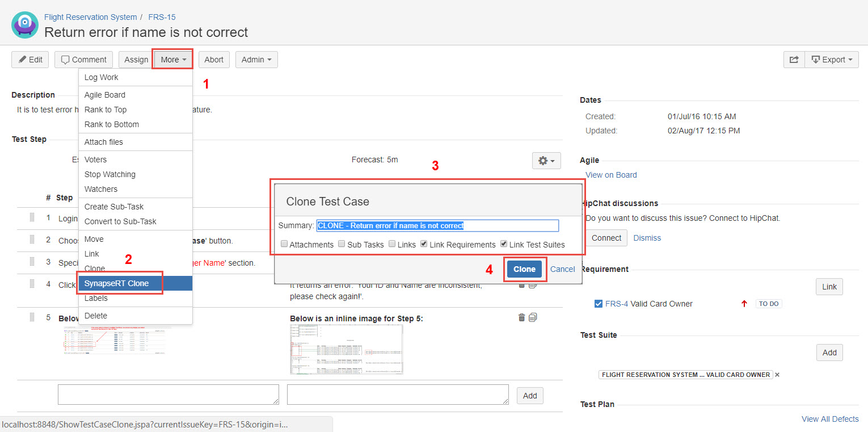The height and width of the screenshot is (432, 868).
Task: Click the Summary text field
Action: coord(437,225)
